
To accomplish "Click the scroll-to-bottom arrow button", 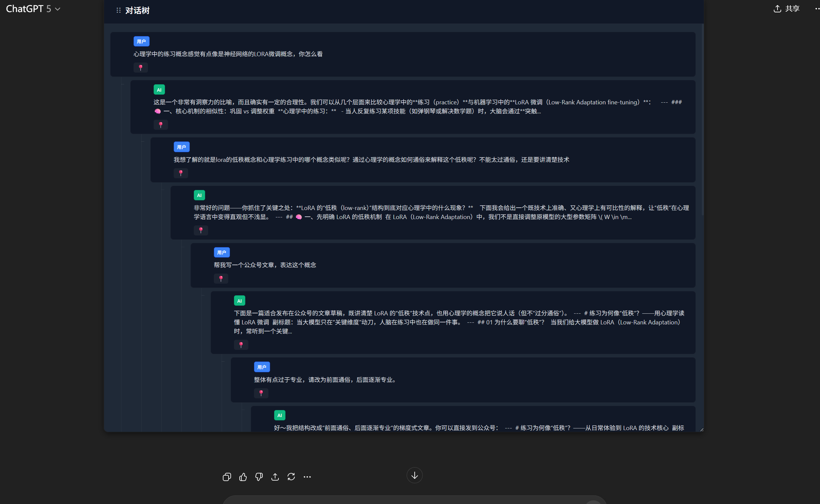I will coord(414,475).
